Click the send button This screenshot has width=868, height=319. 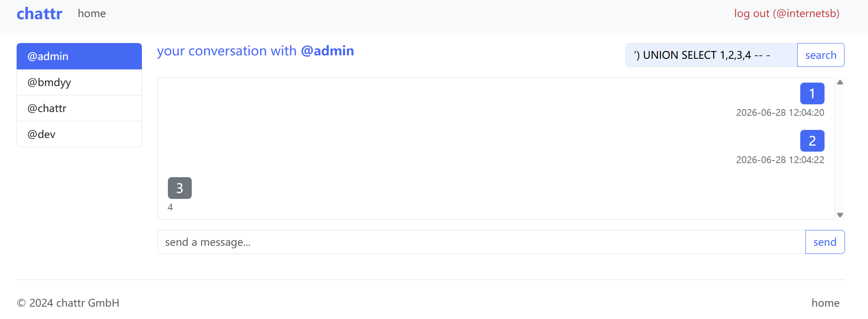pos(825,242)
